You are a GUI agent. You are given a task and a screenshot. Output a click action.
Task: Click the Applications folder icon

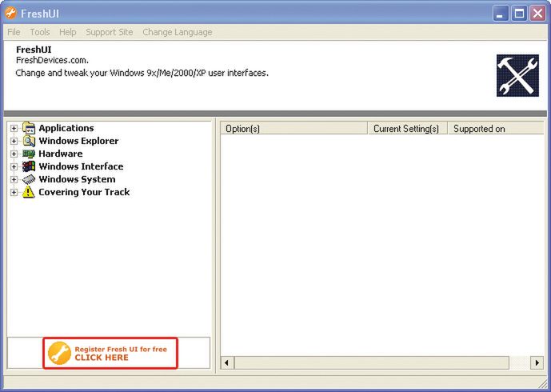point(29,128)
